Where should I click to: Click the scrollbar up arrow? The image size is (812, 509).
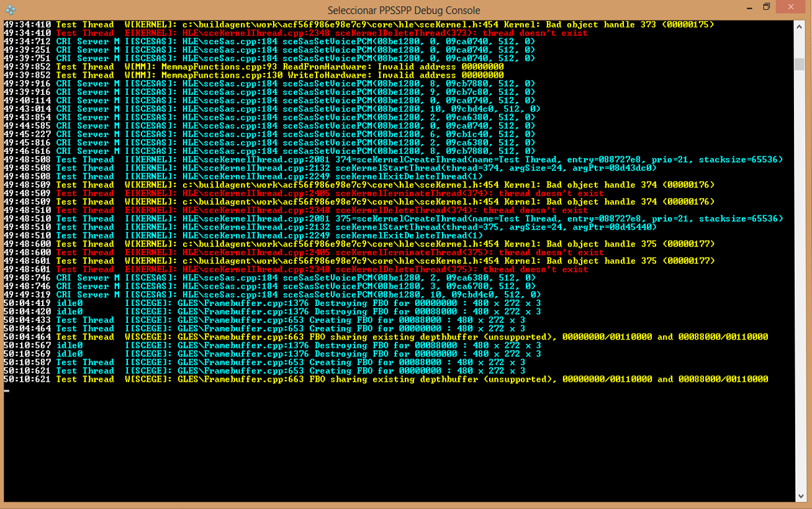(800, 26)
